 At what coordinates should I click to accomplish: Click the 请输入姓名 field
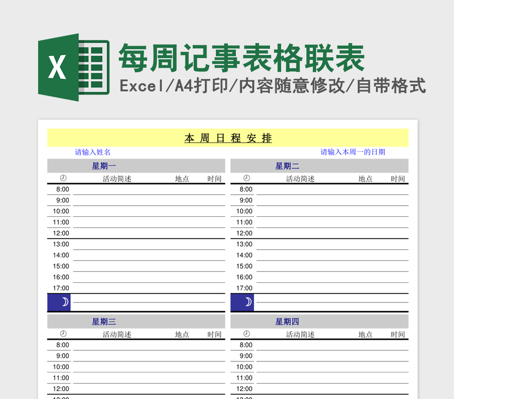pos(93,152)
